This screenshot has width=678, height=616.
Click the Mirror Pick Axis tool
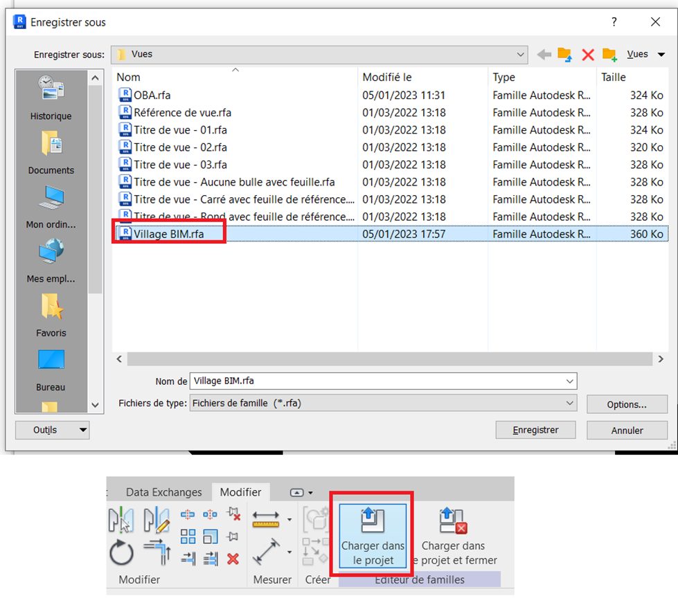tap(121, 520)
